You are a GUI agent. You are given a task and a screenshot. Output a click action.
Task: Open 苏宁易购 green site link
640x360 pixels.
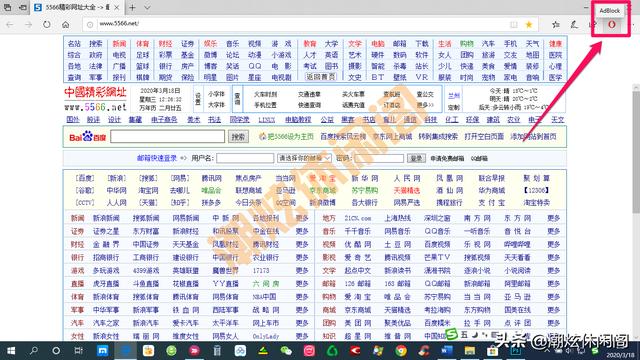[364, 190]
